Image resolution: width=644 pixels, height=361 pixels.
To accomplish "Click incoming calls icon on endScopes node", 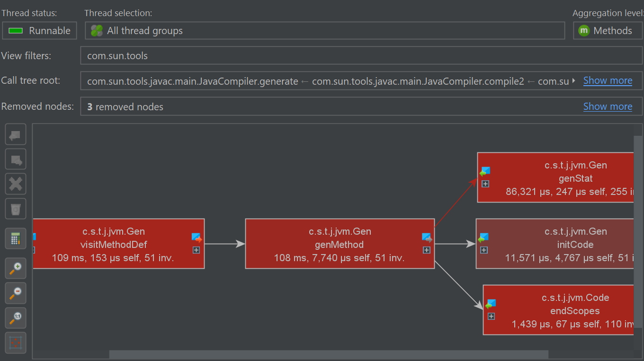I will [491, 304].
